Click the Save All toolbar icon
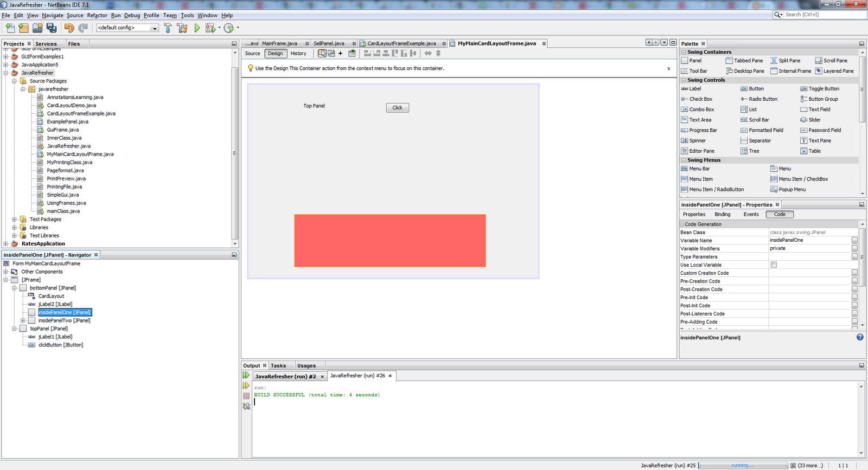 click(52, 28)
